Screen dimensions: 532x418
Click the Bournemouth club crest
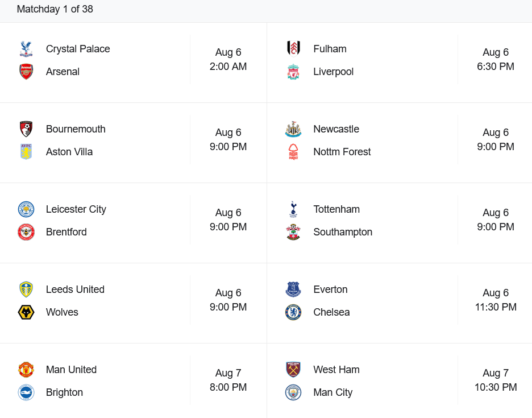26,129
